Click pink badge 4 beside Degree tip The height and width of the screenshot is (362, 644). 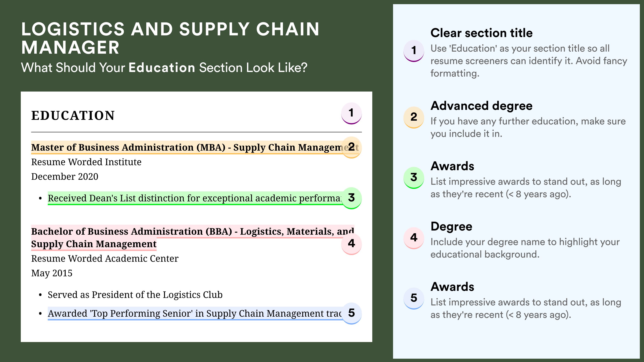(414, 238)
